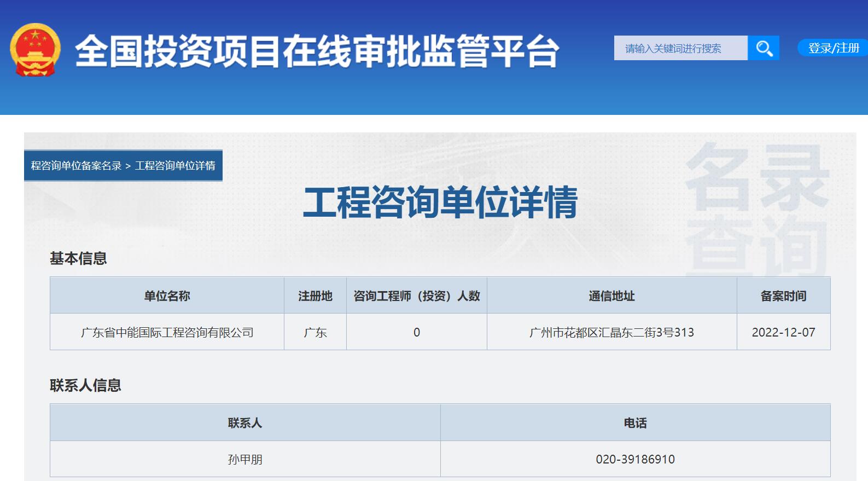Viewport: 868px width, 481px height.
Task: Click the 基本信息 section heading
Action: 78,258
